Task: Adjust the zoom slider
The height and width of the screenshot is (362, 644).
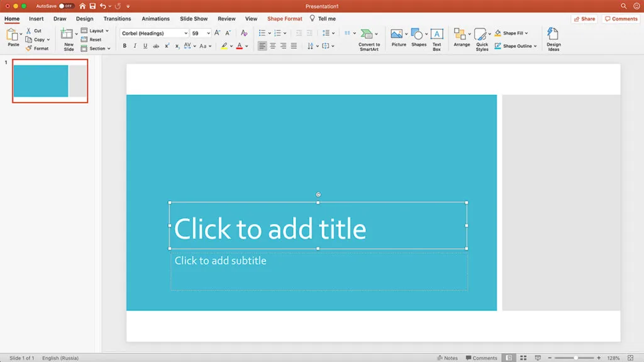Action: [576, 358]
